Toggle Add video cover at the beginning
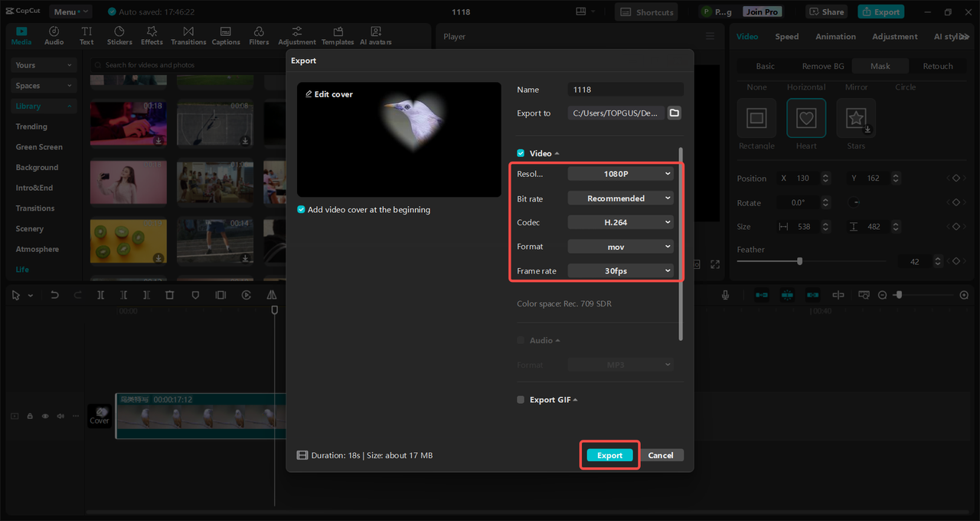Viewport: 980px width, 521px height. tap(302, 209)
